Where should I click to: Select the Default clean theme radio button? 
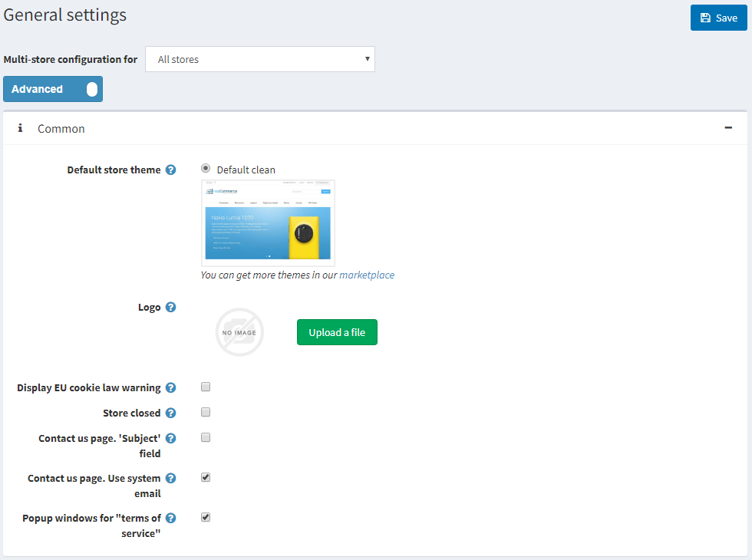pyautogui.click(x=206, y=169)
